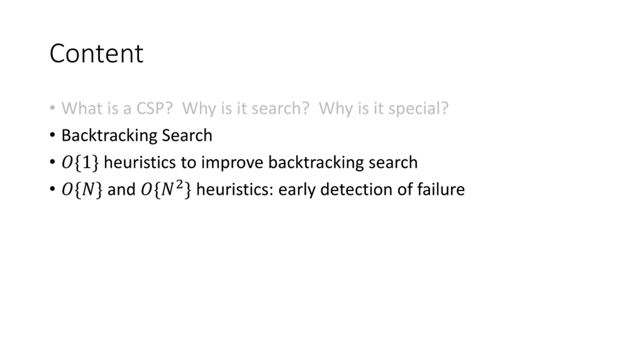Click the O{N²} math expression
Image resolution: width=644 pixels, height=362 pixels.
pyautogui.click(x=166, y=190)
